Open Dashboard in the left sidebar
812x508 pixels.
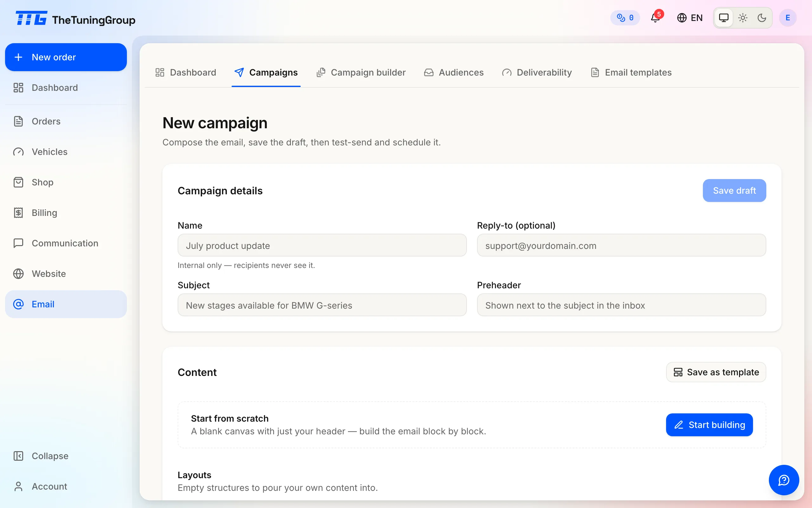[66, 88]
